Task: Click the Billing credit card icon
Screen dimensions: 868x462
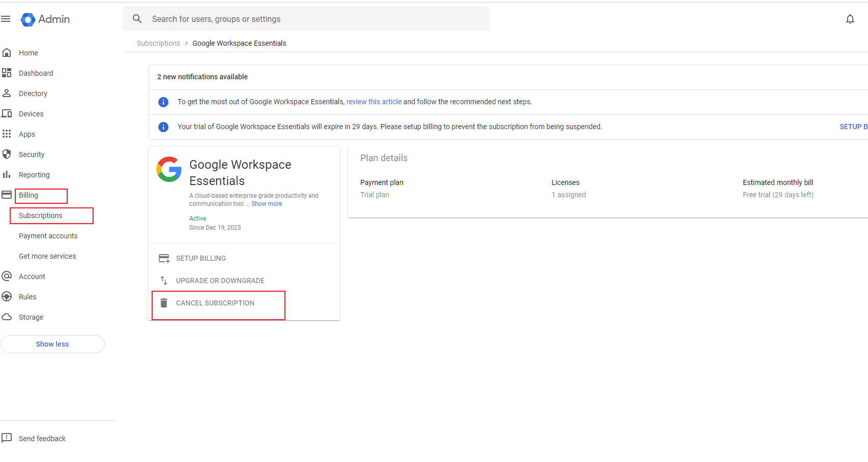Action: [7, 195]
